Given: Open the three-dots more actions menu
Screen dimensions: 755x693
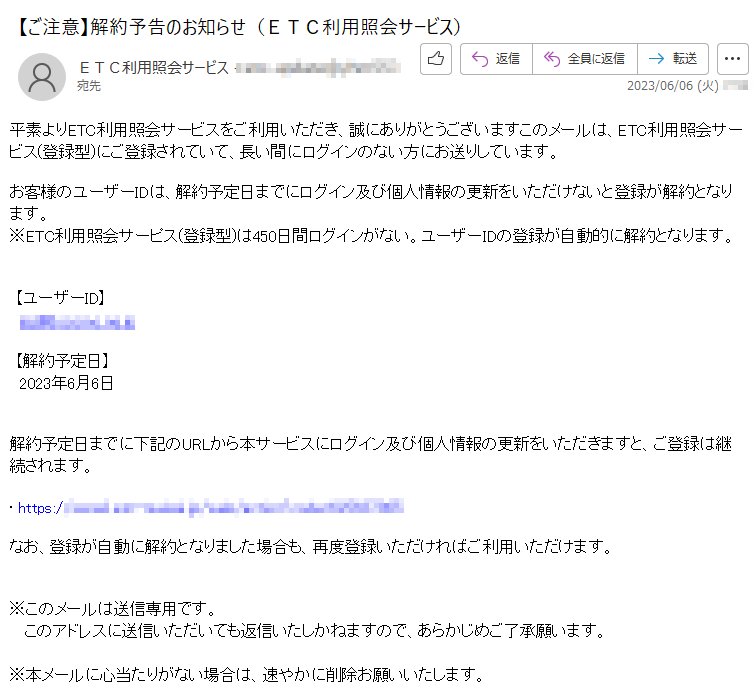Looking at the screenshot, I should (x=732, y=59).
